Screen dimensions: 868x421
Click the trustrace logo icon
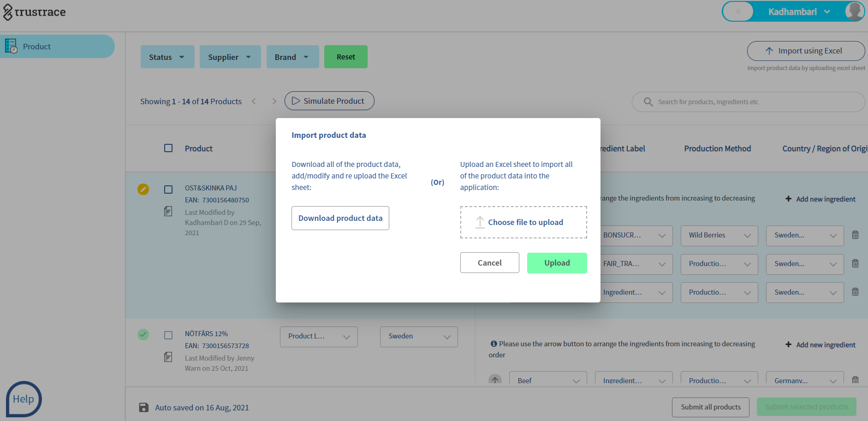point(8,12)
